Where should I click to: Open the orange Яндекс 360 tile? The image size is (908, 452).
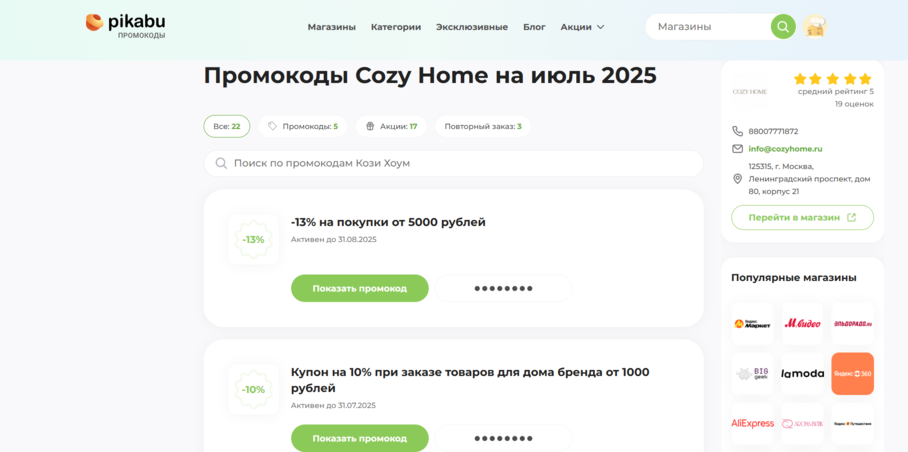(x=852, y=374)
